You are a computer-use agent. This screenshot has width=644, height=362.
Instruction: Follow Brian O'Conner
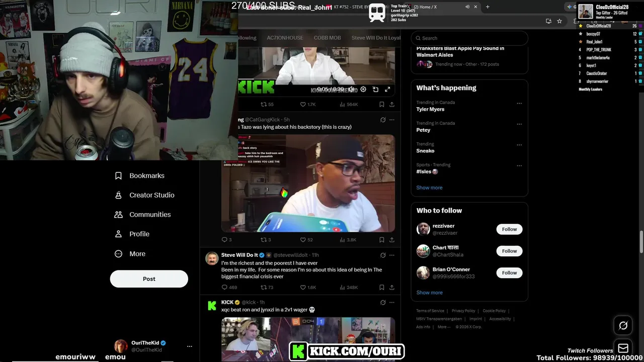point(509,273)
